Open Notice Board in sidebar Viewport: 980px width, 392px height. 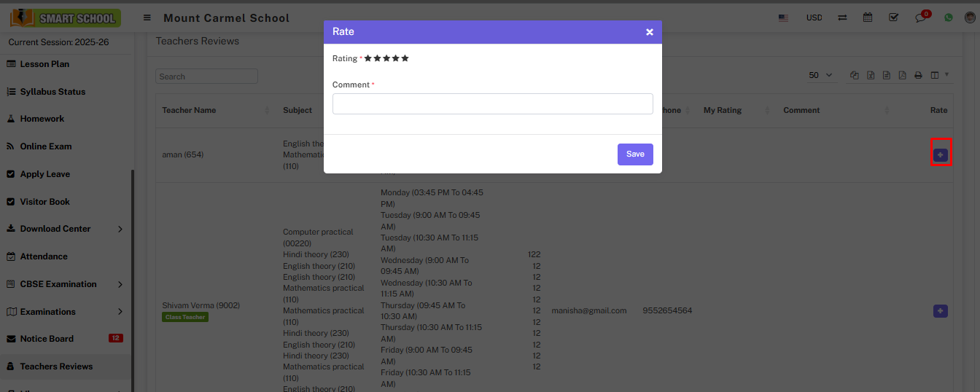[47, 339]
